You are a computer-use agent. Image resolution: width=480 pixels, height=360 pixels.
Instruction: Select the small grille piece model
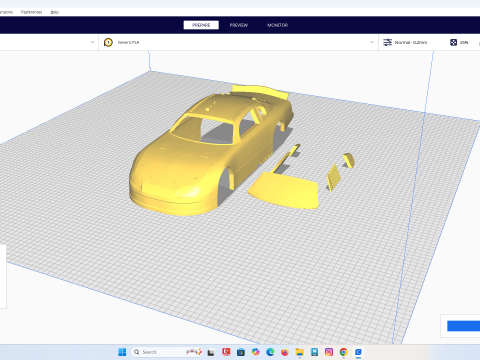(x=333, y=178)
